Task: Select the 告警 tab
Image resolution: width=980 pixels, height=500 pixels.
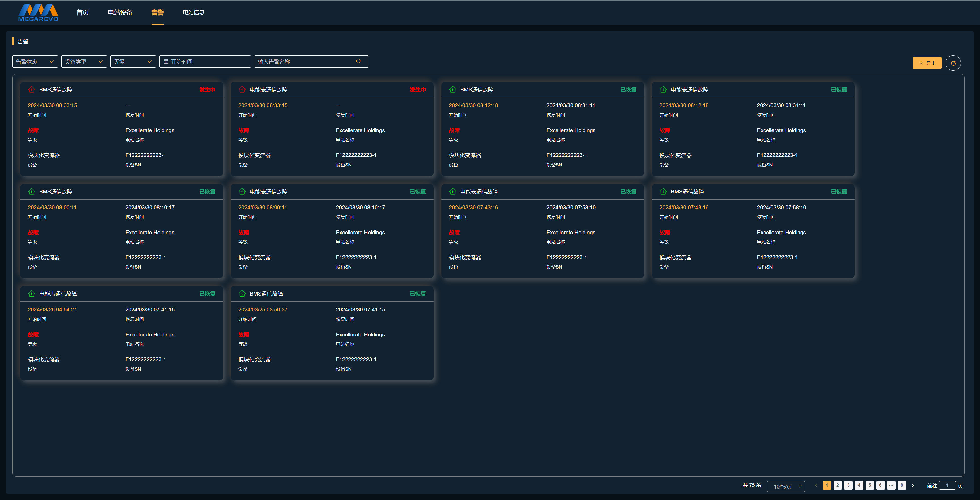Action: pyautogui.click(x=157, y=13)
